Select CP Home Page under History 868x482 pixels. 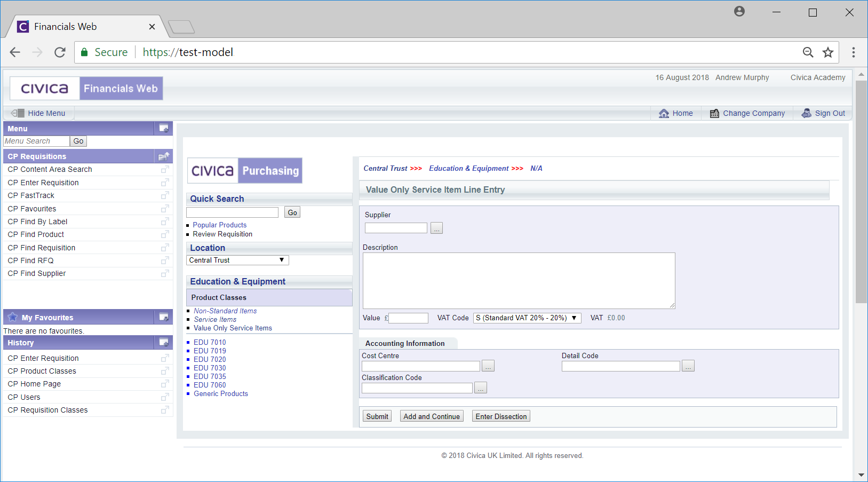coord(34,384)
